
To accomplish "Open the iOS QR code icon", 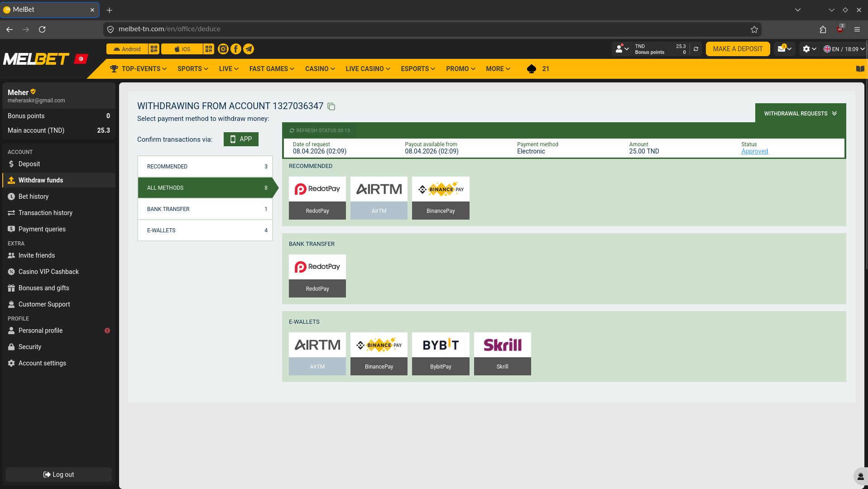I will click(209, 49).
